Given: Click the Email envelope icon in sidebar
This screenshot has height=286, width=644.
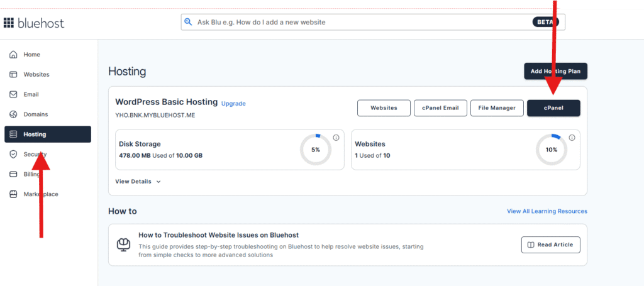Looking at the screenshot, I should pos(13,94).
